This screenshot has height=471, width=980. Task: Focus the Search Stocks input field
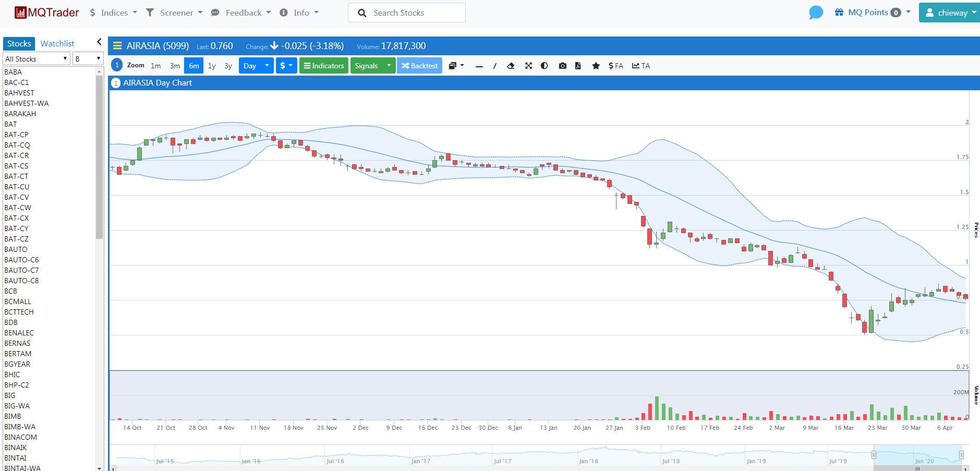pos(407,13)
